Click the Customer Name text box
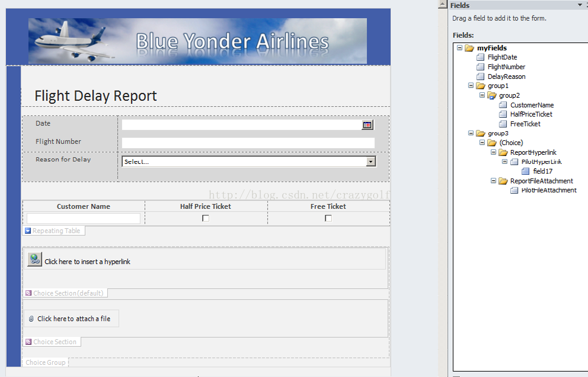 (84, 219)
